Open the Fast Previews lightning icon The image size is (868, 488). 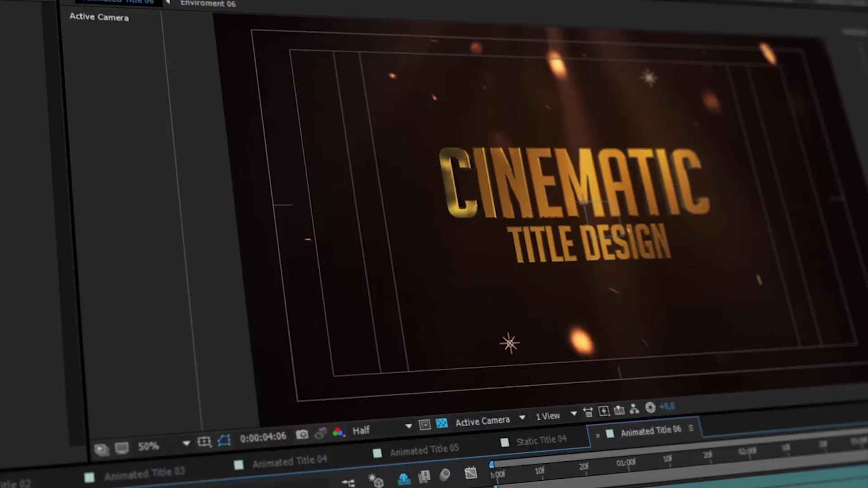pos(604,411)
